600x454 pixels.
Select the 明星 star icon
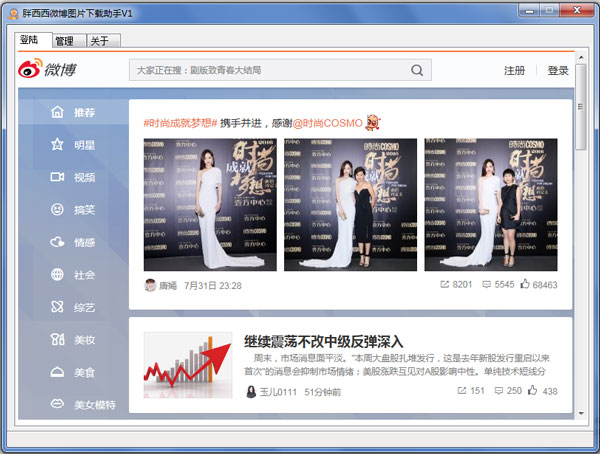click(x=58, y=145)
